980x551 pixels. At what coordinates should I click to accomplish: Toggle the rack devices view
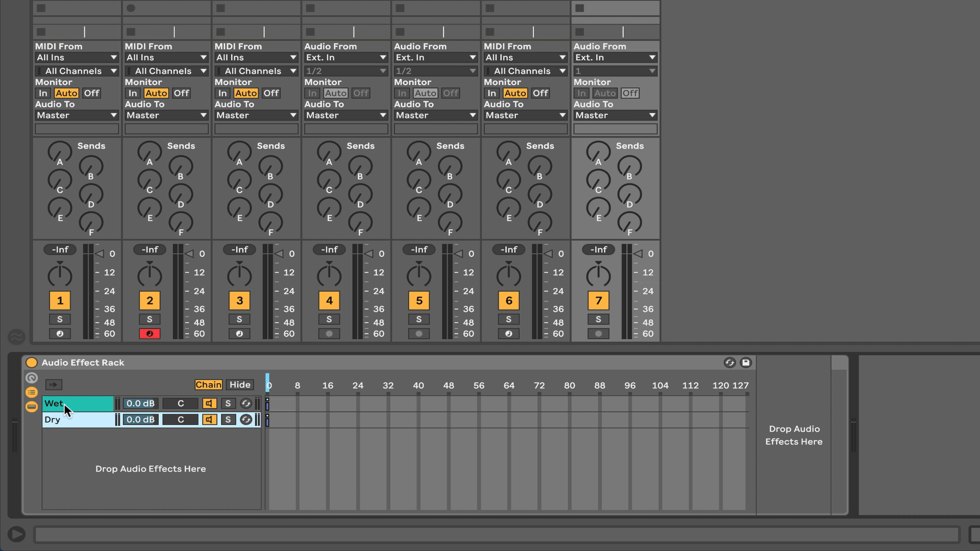point(32,407)
